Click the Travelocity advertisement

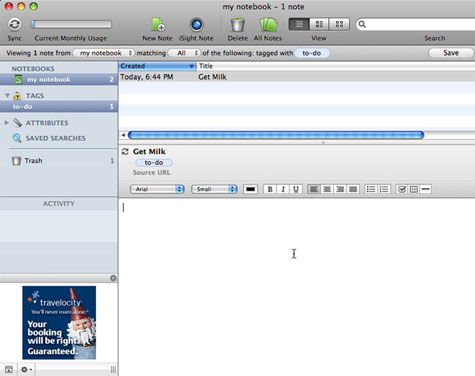pyautogui.click(x=59, y=322)
